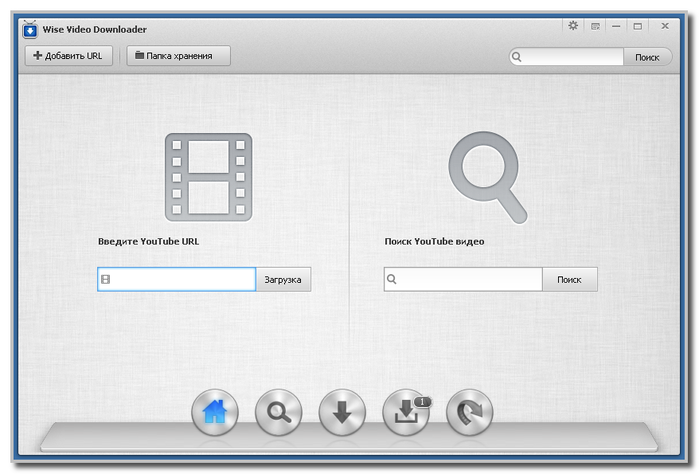The width and height of the screenshot is (699, 474).
Task: Click the Введите YouTube URL label
Action: pyautogui.click(x=148, y=241)
